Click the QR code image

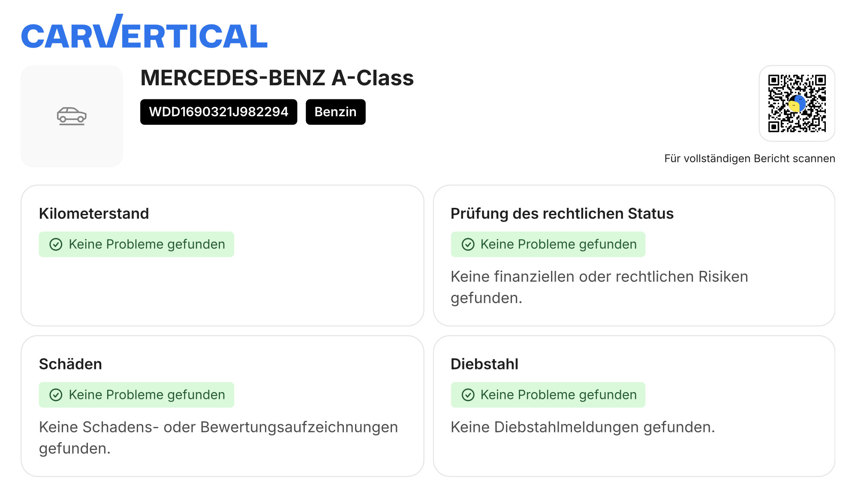(797, 103)
